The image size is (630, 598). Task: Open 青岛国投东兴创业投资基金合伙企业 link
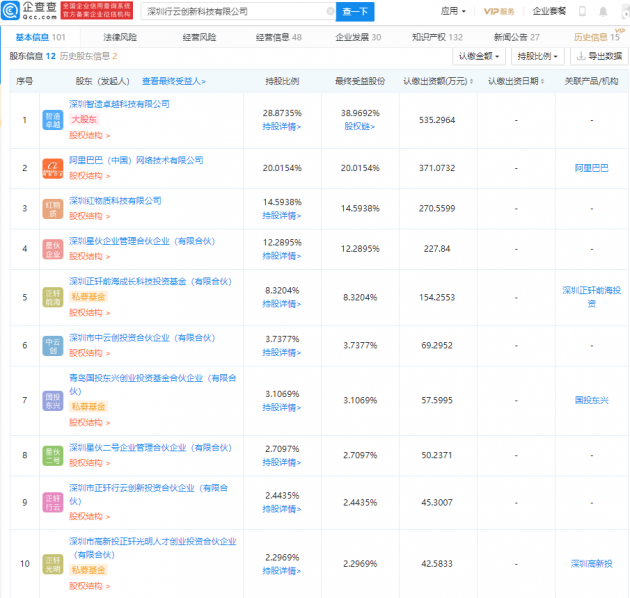click(x=153, y=385)
